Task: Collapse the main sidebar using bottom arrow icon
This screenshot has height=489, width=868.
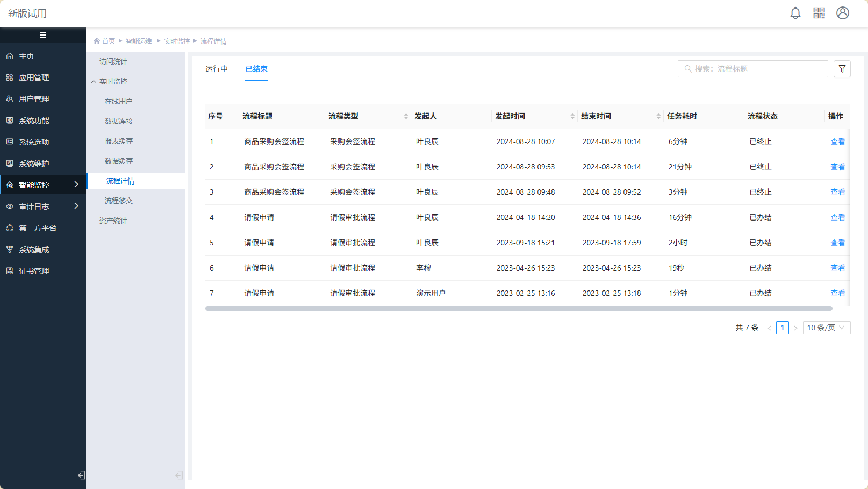Action: (x=81, y=475)
